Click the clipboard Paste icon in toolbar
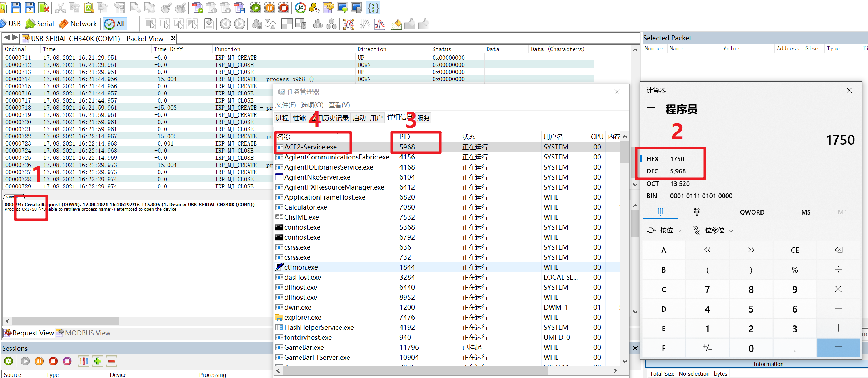Viewport: 868px width, 378px height. point(88,7)
